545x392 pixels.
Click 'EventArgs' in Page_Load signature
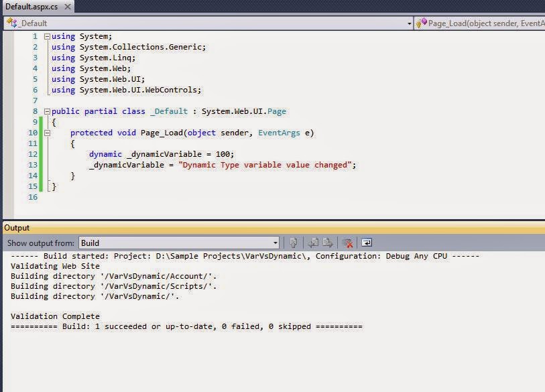279,133
